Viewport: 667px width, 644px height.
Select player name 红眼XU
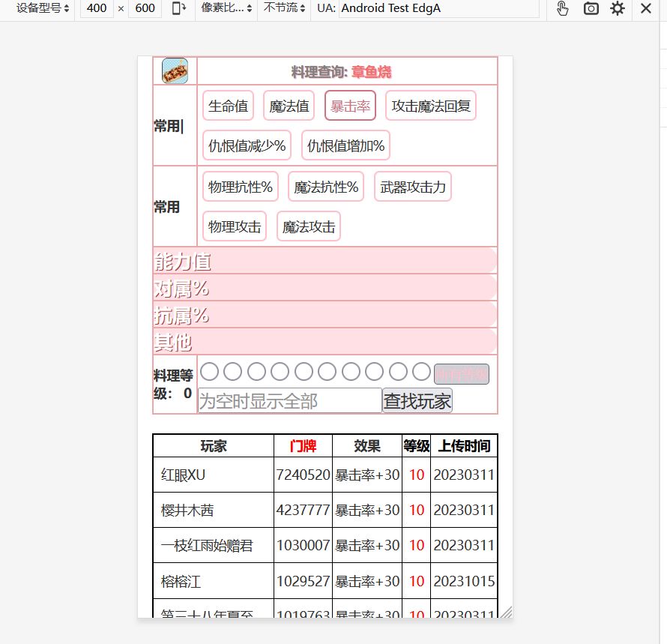pyautogui.click(x=183, y=475)
